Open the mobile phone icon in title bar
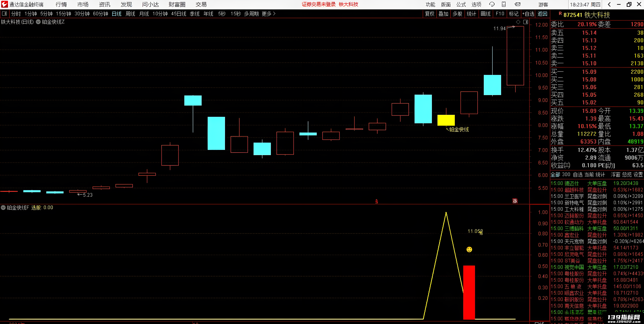 pos(504,4)
